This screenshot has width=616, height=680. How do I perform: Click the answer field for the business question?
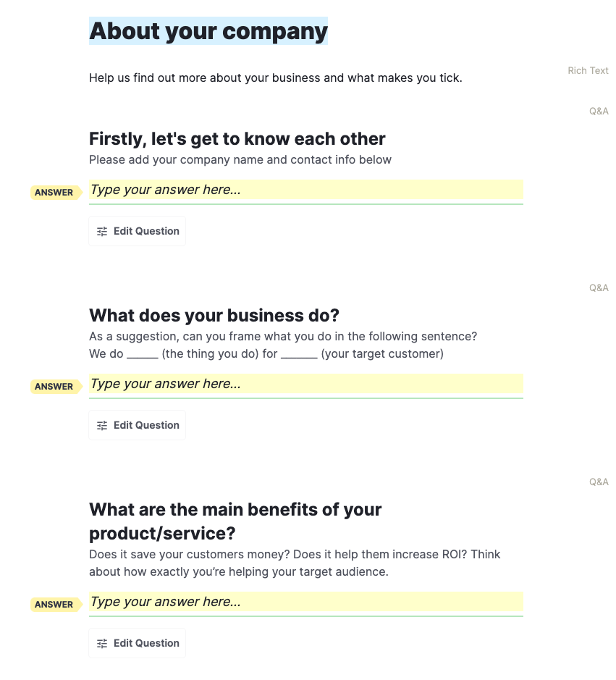pyautogui.click(x=304, y=384)
